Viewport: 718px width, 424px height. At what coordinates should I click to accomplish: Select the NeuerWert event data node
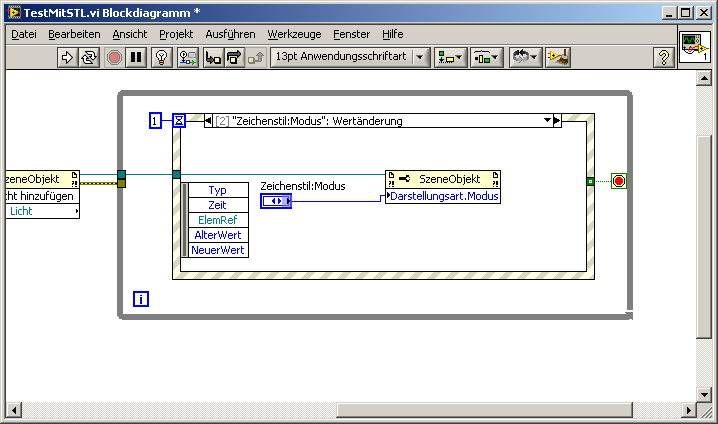[218, 250]
